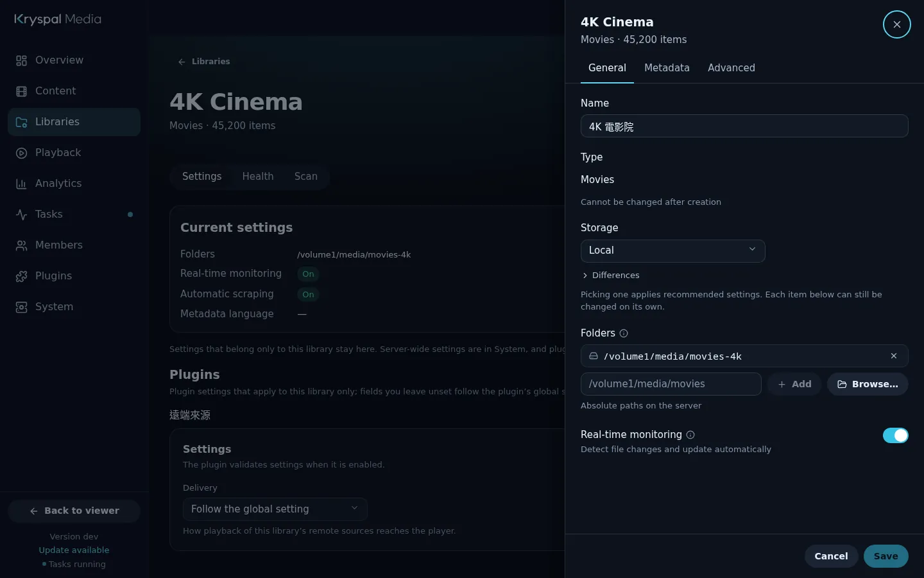Select the General tab
Screen dimensions: 924x578
(607, 68)
